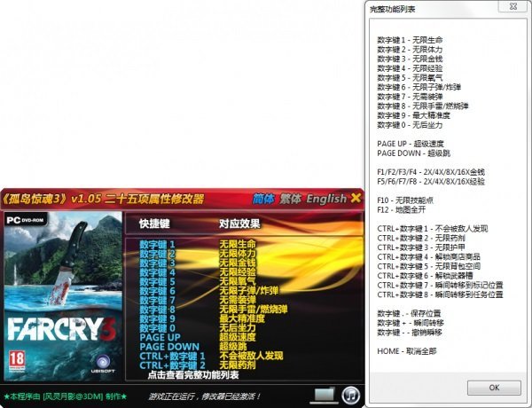Image resolution: width=532 pixels, height=408 pixels.
Task: Click PAGE DOWN - 超级跳 line in dialog
Action: (x=414, y=153)
